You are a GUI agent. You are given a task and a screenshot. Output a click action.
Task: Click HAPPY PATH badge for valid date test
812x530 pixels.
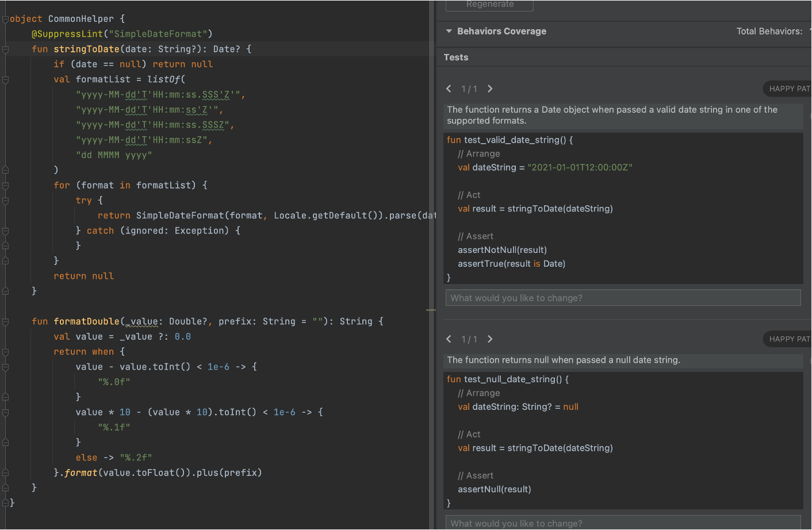[x=789, y=89]
